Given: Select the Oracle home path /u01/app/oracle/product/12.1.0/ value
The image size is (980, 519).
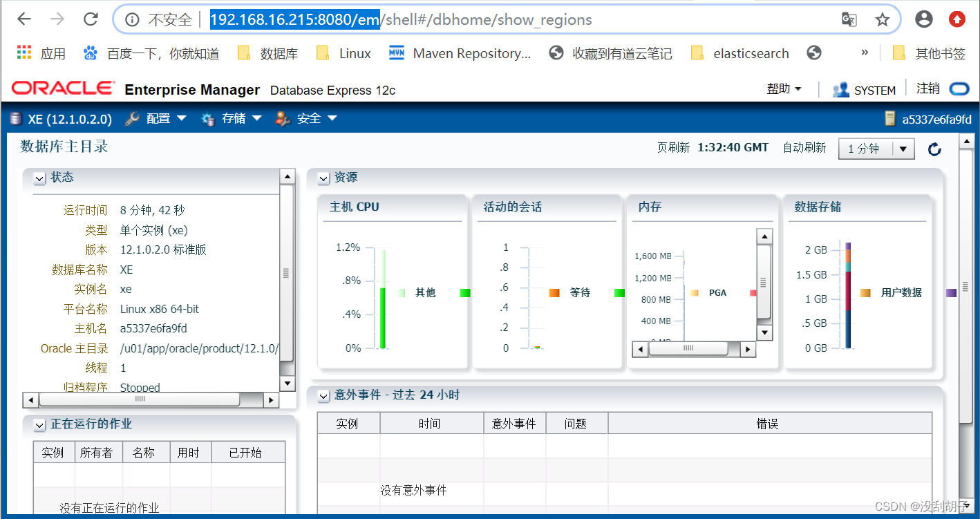Looking at the screenshot, I should point(199,348).
